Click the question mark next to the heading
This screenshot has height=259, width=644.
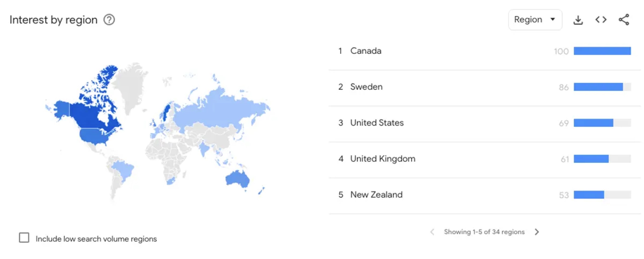110,20
